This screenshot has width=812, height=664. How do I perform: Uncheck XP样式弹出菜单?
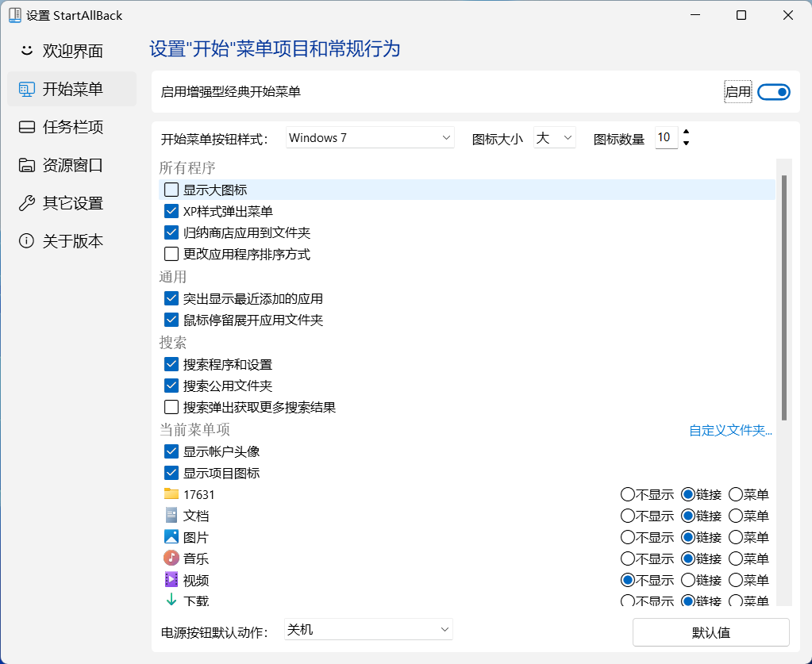(171, 211)
